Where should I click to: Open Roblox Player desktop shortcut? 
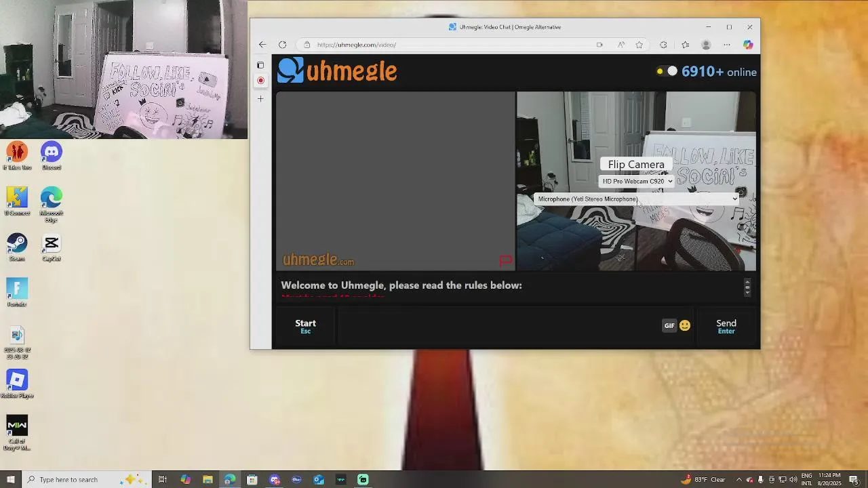(17, 384)
